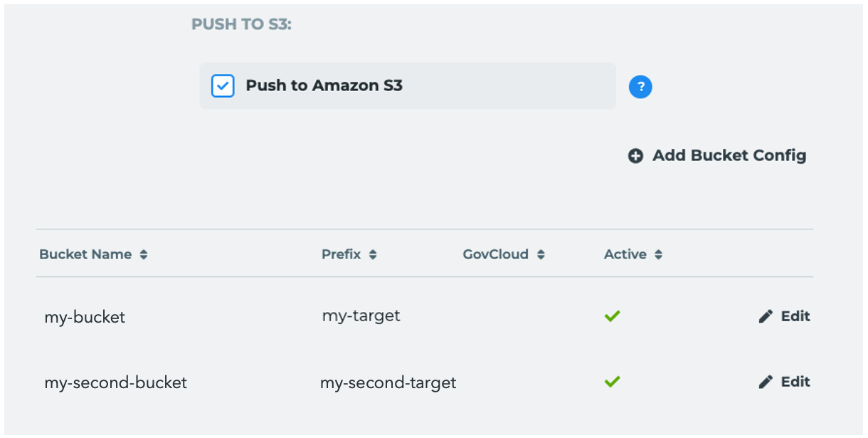This screenshot has width=868, height=438.
Task: Click the plus icon beside Add Bucket Config
Action: [635, 156]
